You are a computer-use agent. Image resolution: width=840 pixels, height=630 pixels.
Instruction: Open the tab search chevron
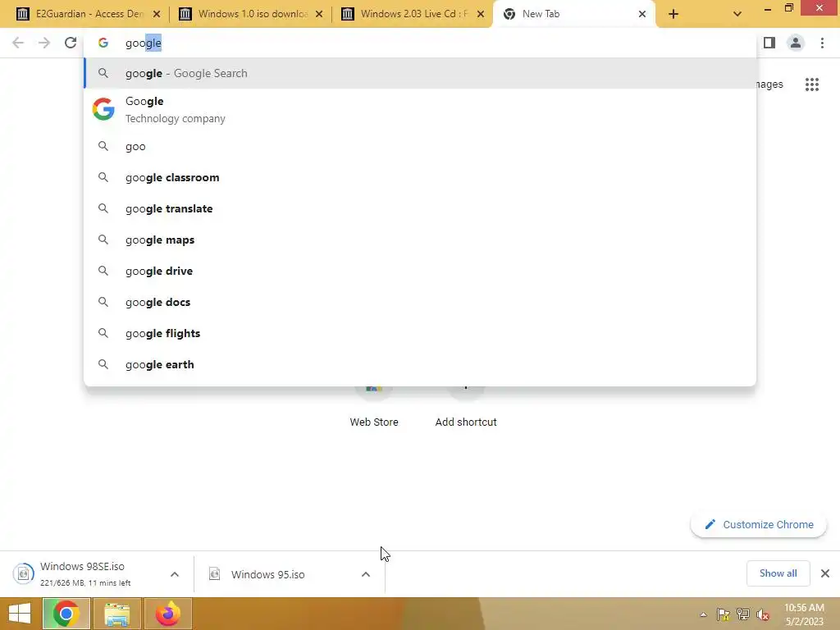click(737, 14)
